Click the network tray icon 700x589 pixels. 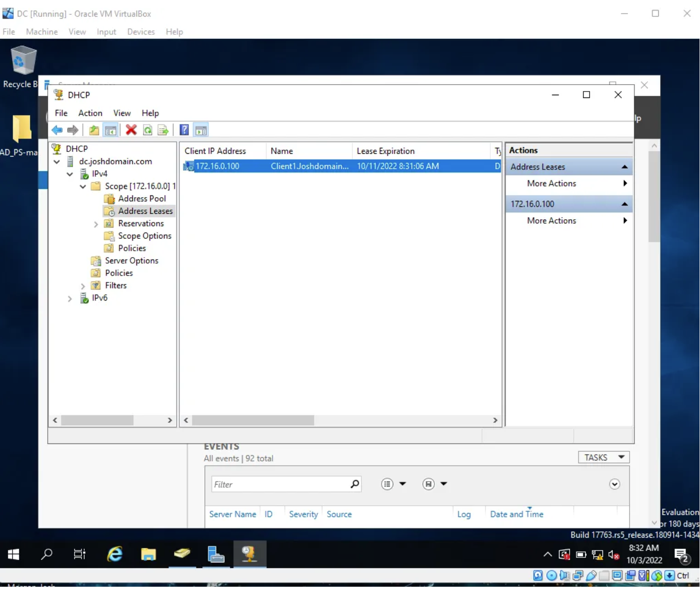point(597,556)
